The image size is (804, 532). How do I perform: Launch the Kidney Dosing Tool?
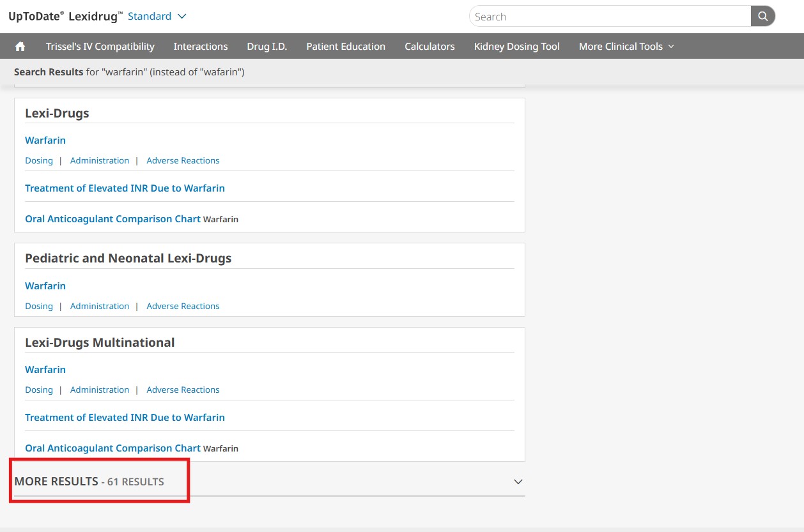pyautogui.click(x=516, y=47)
